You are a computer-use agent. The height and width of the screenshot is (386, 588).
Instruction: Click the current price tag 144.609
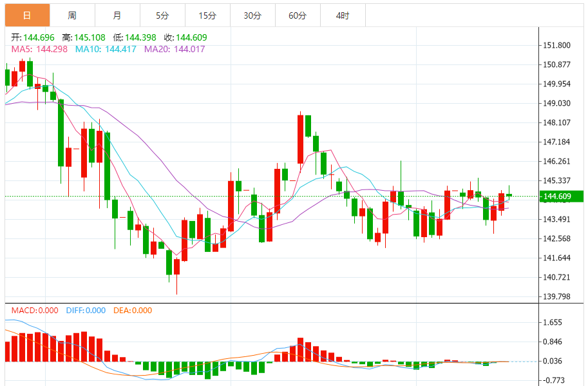(561, 196)
